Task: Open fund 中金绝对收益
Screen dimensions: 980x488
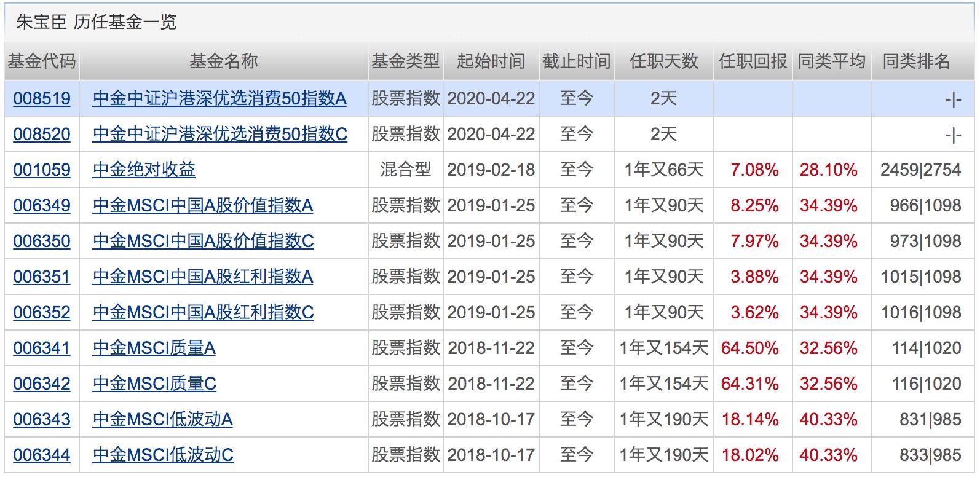Action: click(x=144, y=170)
